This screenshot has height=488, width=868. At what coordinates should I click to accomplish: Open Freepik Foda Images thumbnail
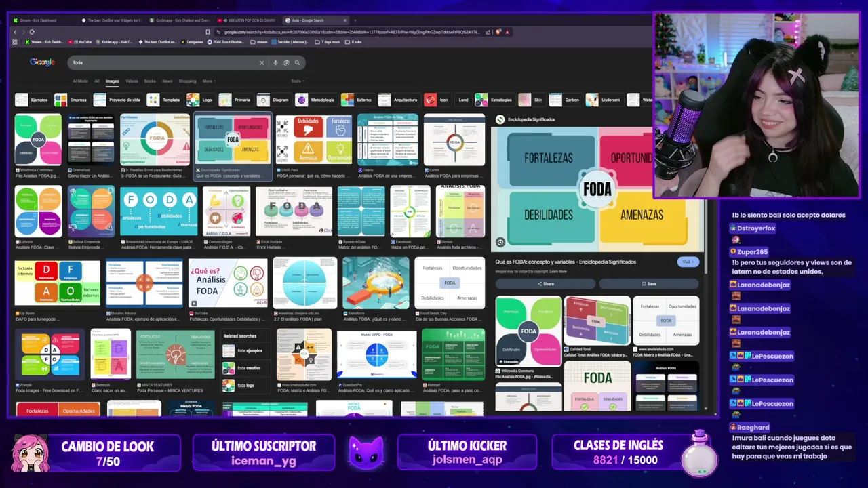pos(50,354)
